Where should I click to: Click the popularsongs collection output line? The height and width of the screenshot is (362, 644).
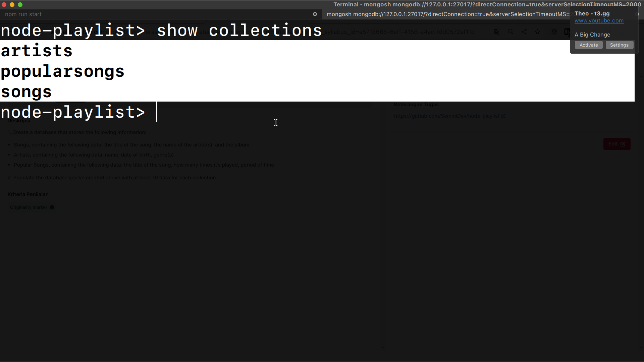(x=62, y=71)
